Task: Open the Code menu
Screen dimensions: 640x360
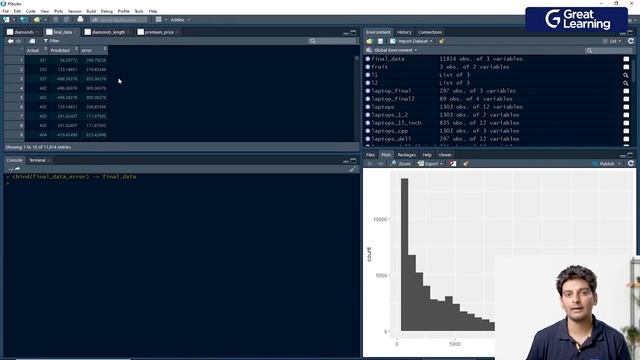Action: (x=31, y=11)
